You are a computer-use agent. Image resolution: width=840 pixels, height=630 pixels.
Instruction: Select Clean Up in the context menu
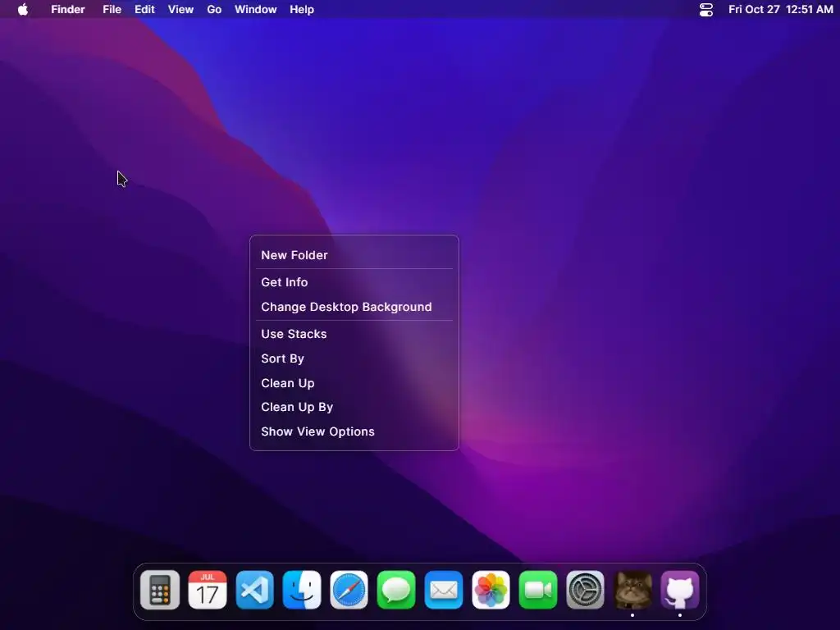pos(354,383)
